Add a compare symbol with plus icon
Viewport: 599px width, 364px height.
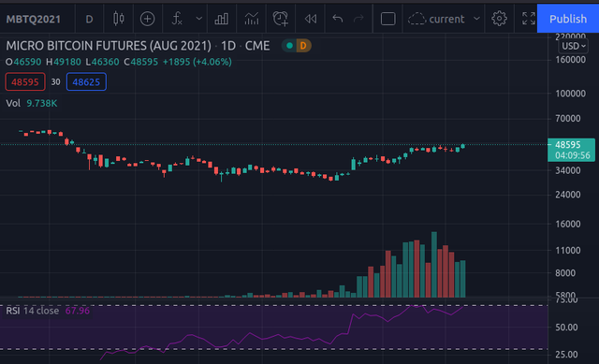coord(148,19)
